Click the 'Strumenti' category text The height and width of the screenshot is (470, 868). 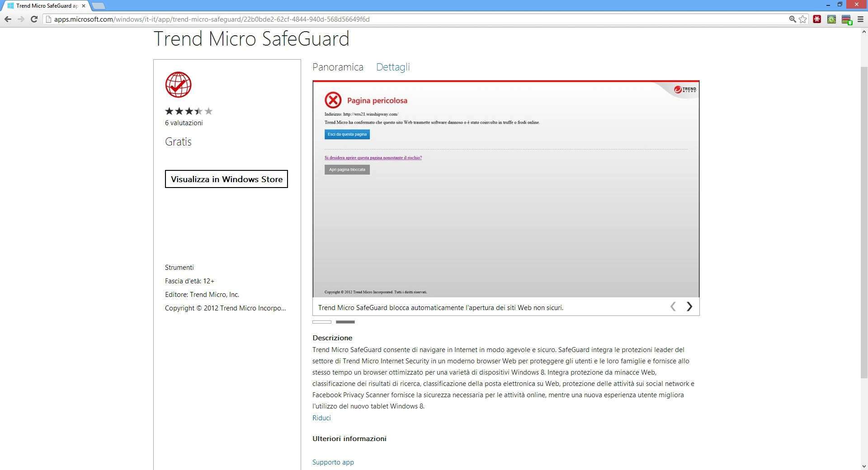(x=179, y=268)
